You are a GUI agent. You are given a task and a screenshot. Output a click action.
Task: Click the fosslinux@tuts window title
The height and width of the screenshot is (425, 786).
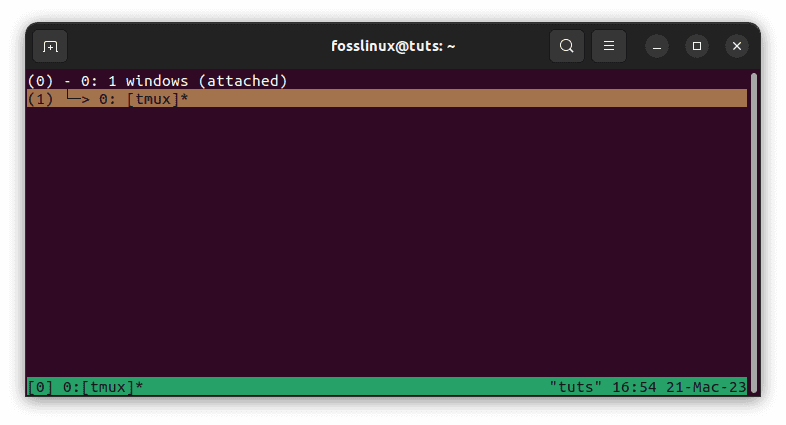coord(393,46)
